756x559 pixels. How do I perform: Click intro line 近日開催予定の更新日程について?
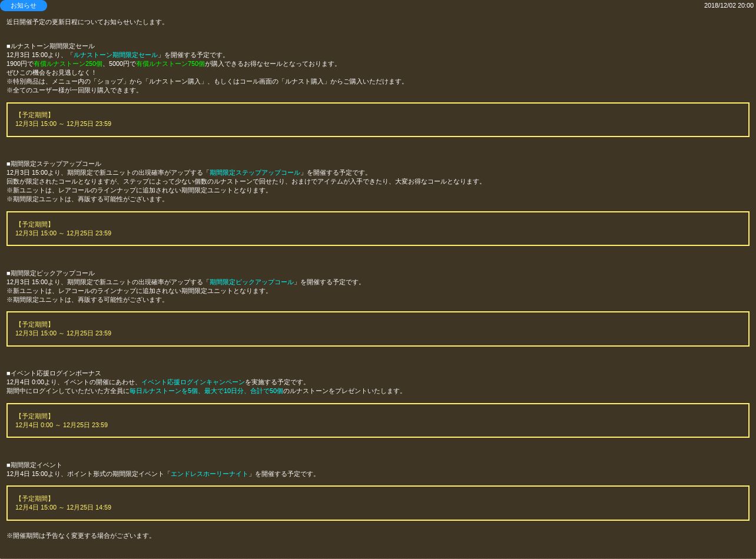click(x=87, y=22)
